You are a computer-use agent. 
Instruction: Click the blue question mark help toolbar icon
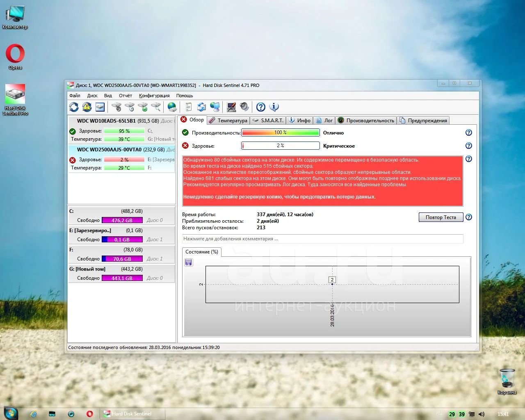click(x=261, y=107)
